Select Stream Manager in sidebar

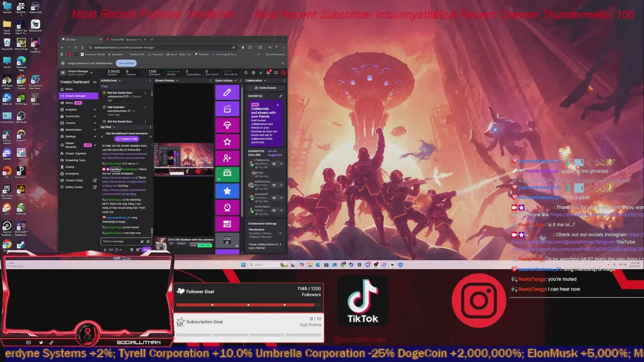[79, 96]
